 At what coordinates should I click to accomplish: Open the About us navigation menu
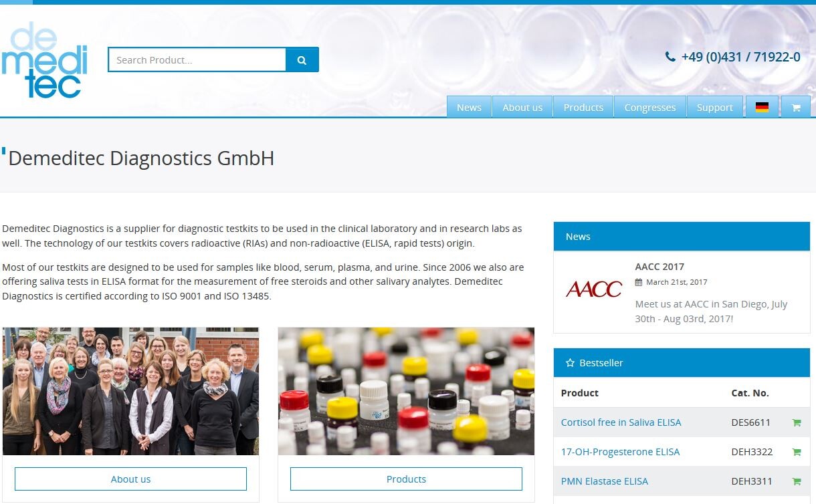[522, 108]
